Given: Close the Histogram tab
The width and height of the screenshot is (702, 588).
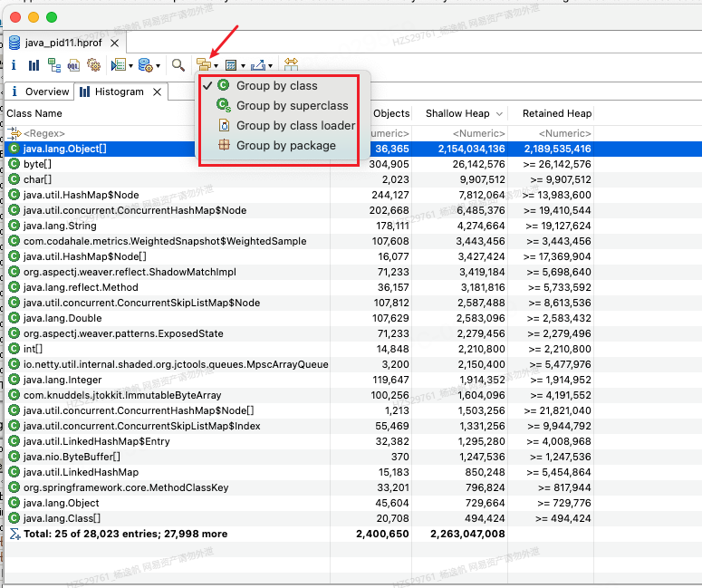Looking at the screenshot, I should pyautogui.click(x=157, y=92).
